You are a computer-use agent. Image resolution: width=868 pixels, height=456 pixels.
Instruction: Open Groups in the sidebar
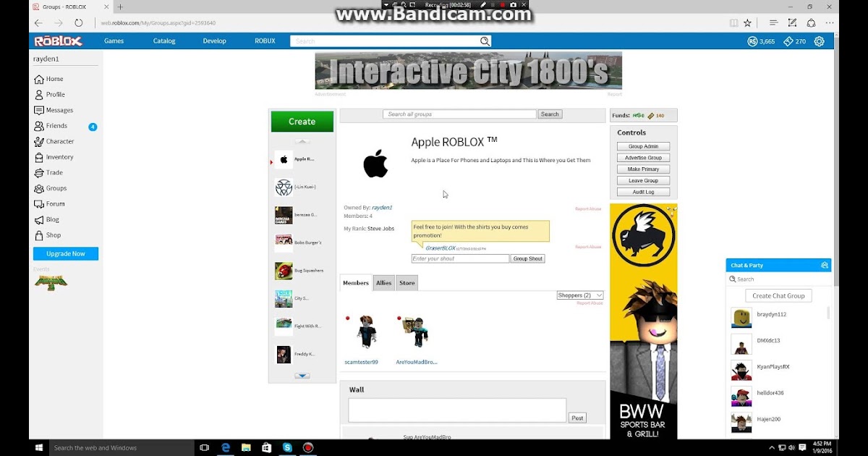pyautogui.click(x=51, y=188)
